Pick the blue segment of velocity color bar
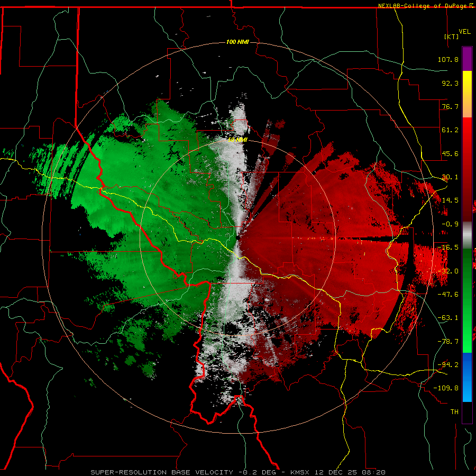Screen dimensions: 476x476 coord(467,377)
